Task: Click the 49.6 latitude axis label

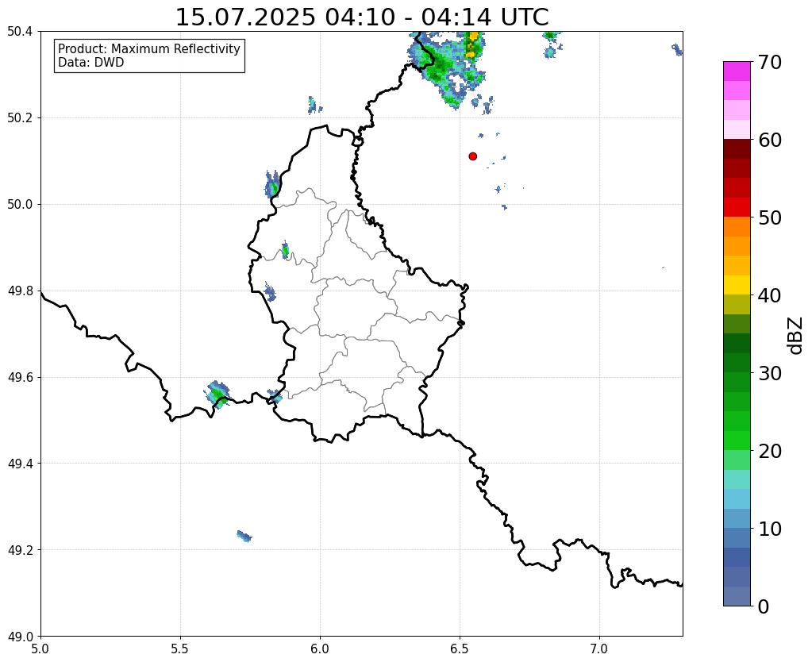Action: [x=20, y=378]
